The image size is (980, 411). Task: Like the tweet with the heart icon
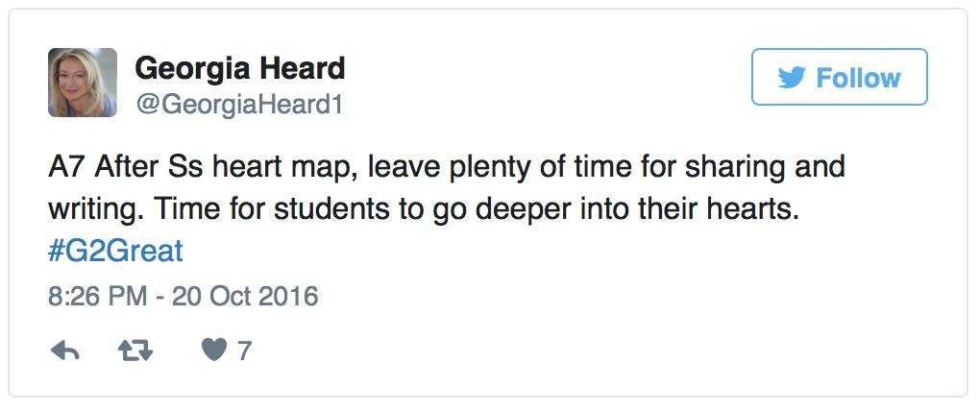click(213, 351)
